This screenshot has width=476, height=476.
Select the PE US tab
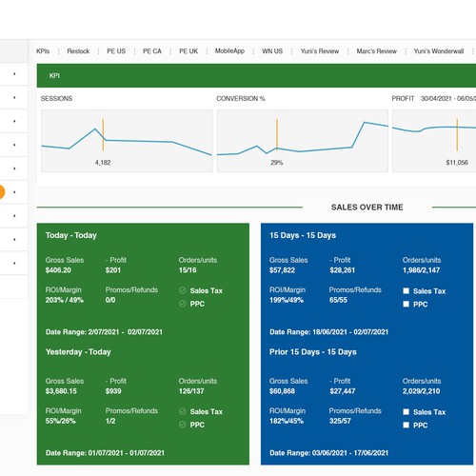point(116,51)
